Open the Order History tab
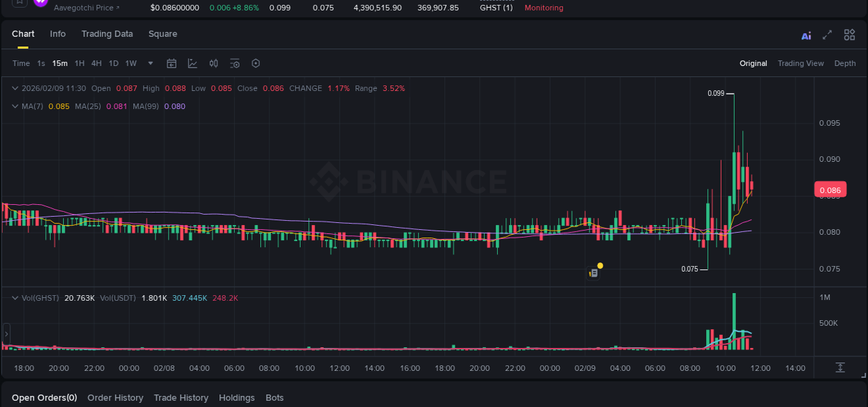The width and height of the screenshot is (868, 407). [115, 397]
